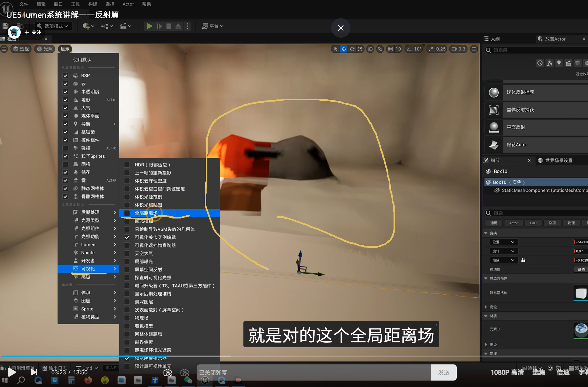
Task: Click the lights category bulb icon
Action: (x=559, y=63)
